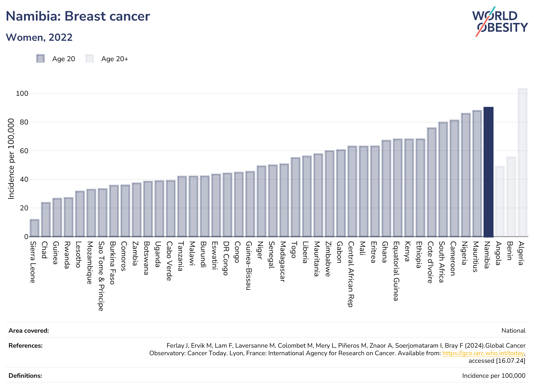The width and height of the screenshot is (534, 392).
Task: Select the Mauritius bar
Action: click(477, 174)
